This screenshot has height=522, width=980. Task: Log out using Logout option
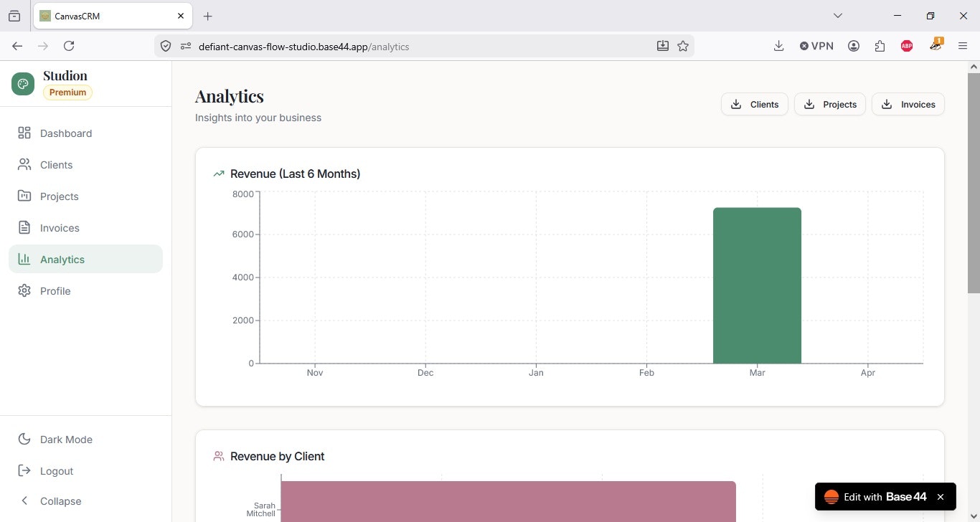[x=85, y=471]
